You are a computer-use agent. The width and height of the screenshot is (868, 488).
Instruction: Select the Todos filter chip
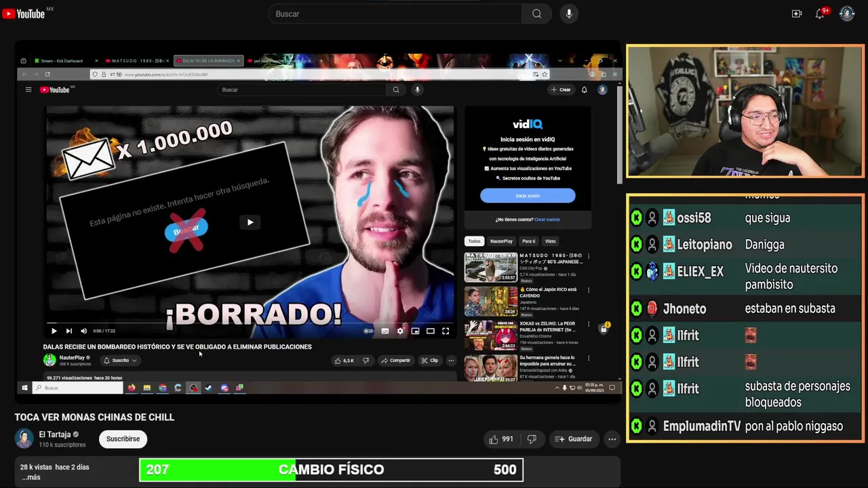[474, 241]
